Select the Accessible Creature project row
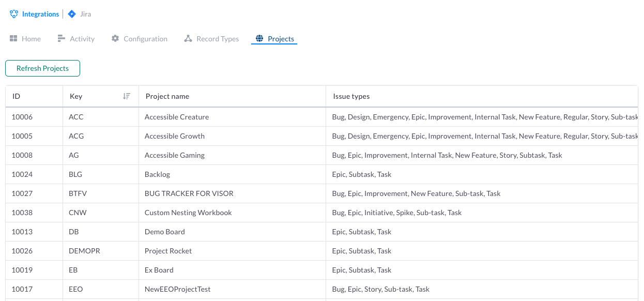 [x=321, y=117]
